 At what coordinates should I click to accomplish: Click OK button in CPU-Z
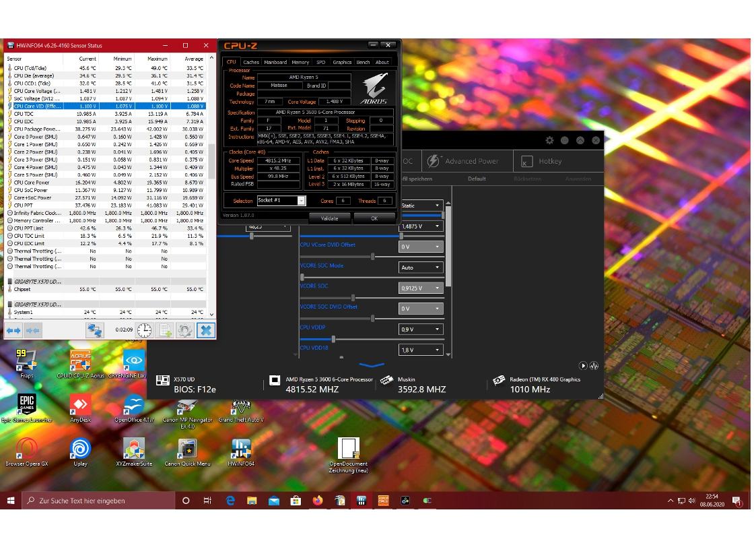coord(374,218)
